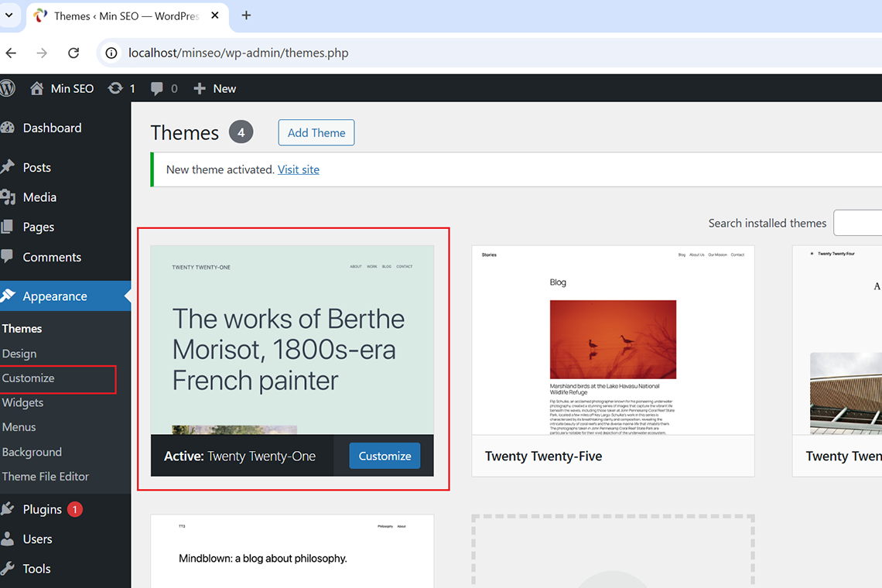The width and height of the screenshot is (882, 588).
Task: Click the plus New content icon
Action: [x=200, y=88]
